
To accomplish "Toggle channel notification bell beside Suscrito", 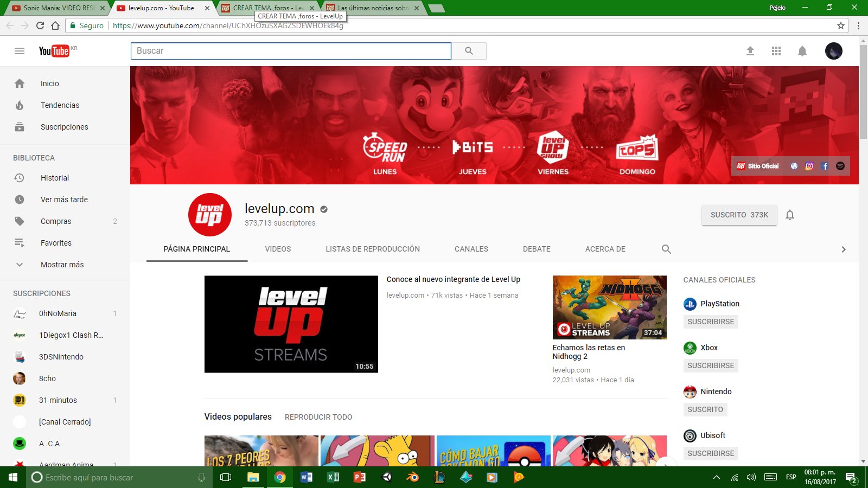I will point(790,215).
